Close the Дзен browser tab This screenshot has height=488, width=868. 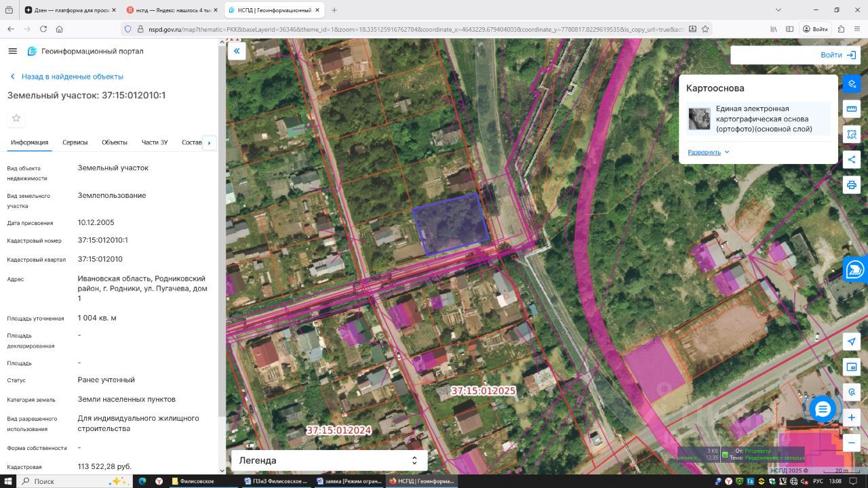click(x=113, y=10)
